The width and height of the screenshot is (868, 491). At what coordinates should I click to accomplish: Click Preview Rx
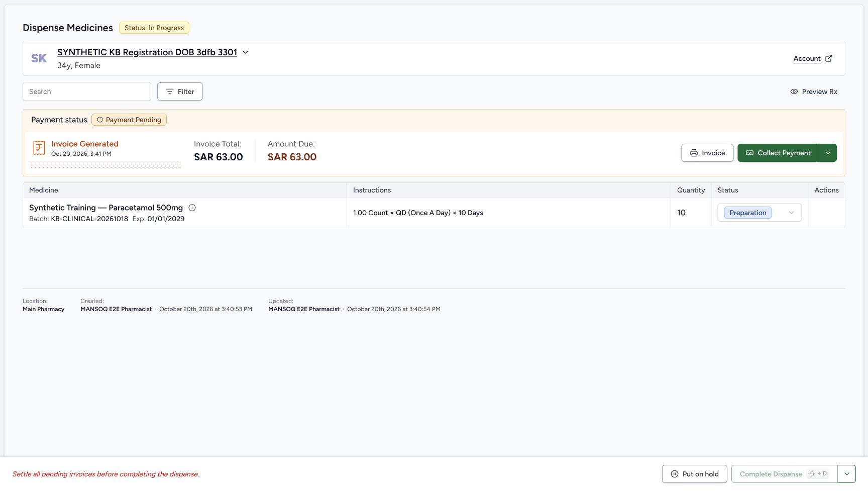814,91
